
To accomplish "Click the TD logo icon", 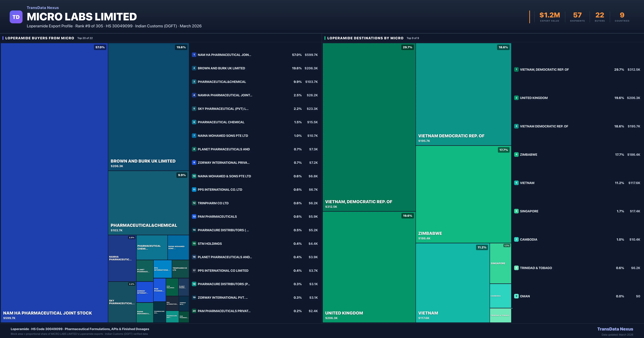I will (x=16, y=17).
